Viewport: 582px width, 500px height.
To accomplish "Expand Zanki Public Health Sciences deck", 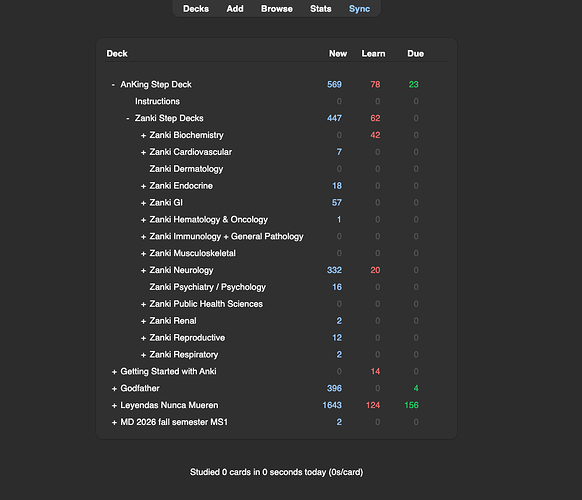I will pyautogui.click(x=143, y=304).
